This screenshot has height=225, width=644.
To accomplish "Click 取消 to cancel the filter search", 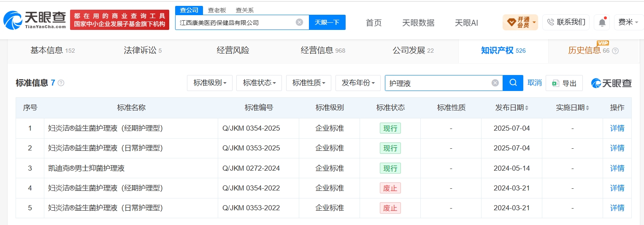I will pos(535,83).
